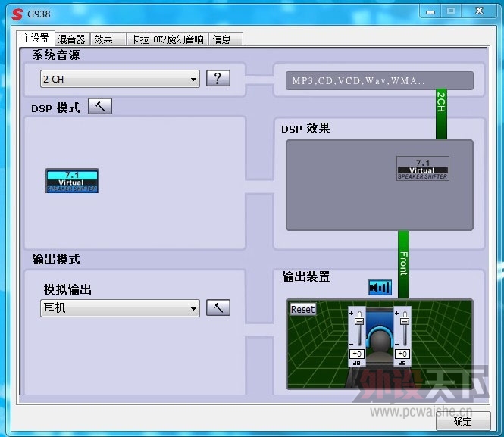Click the headphone listener figure

[x=380, y=344]
